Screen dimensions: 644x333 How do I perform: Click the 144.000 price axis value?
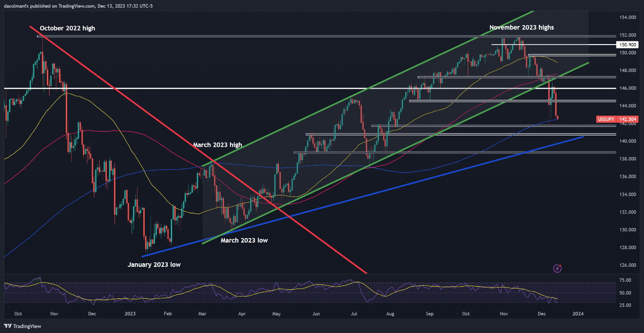[x=627, y=106]
